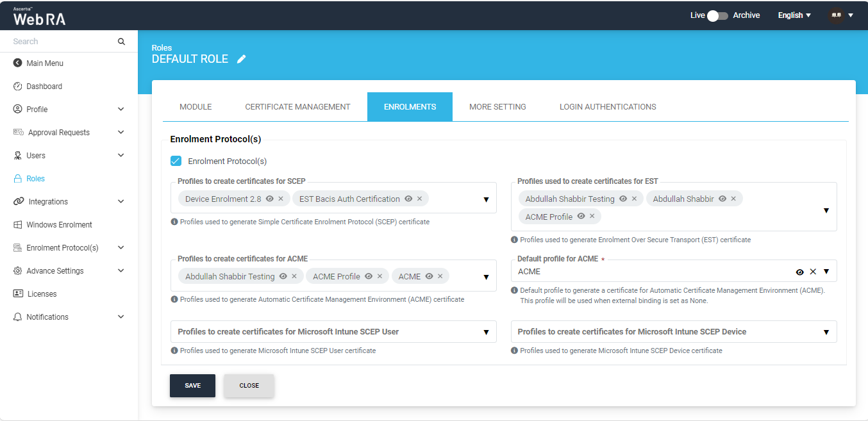Image resolution: width=868 pixels, height=421 pixels.
Task: View EST Bacis Auth Certification profile details
Action: [408, 199]
